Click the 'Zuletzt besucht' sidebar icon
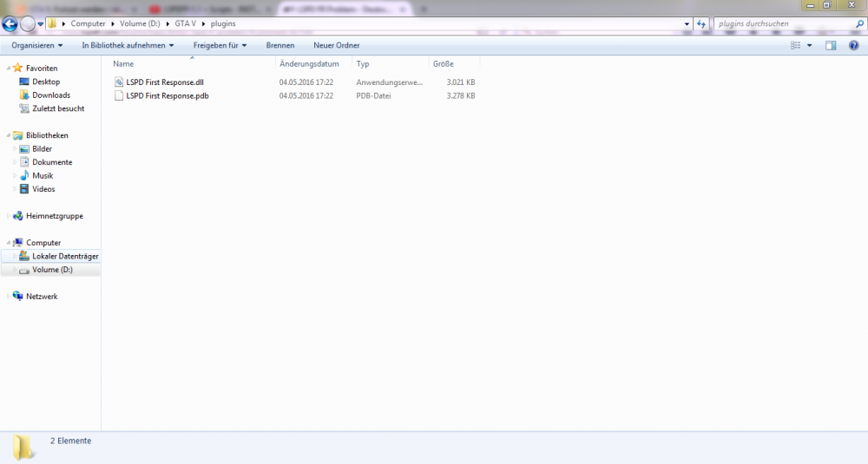 click(24, 108)
